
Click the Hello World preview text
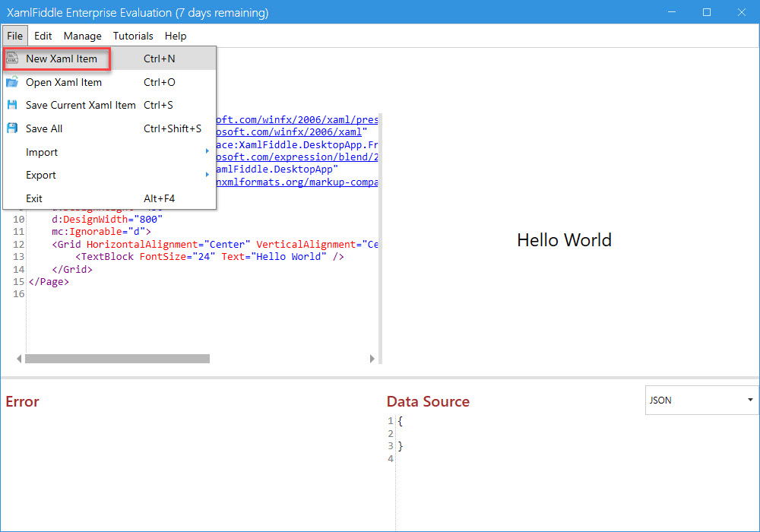(x=564, y=240)
